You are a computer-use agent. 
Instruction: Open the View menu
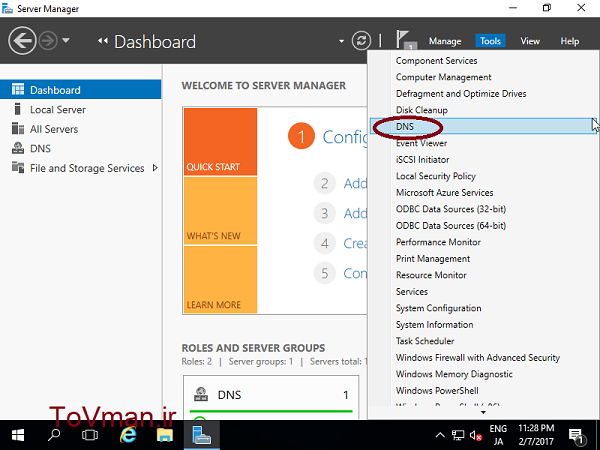530,41
